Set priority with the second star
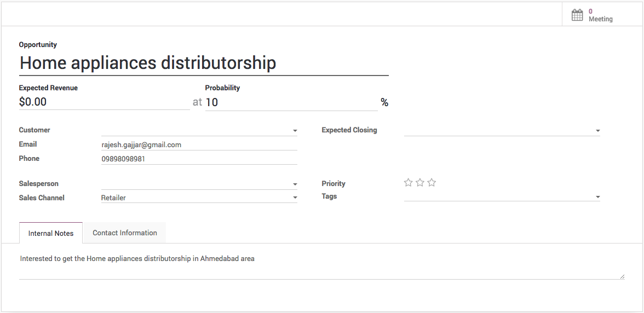 420,183
